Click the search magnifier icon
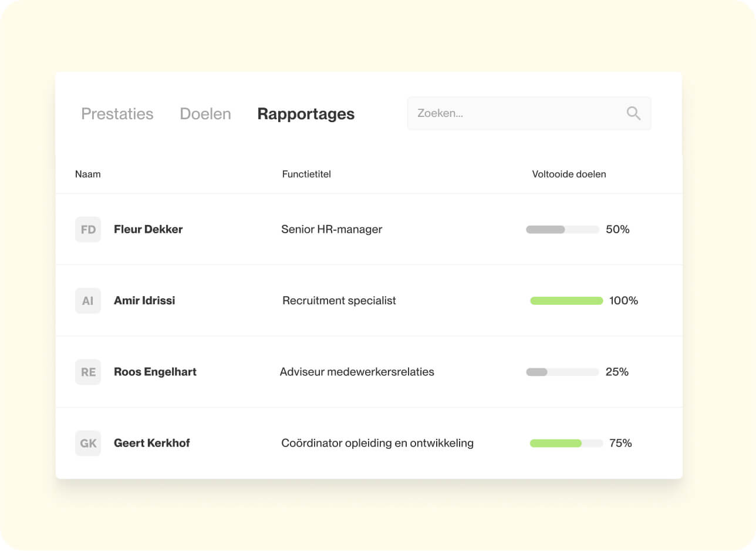This screenshot has width=756, height=551. [633, 113]
